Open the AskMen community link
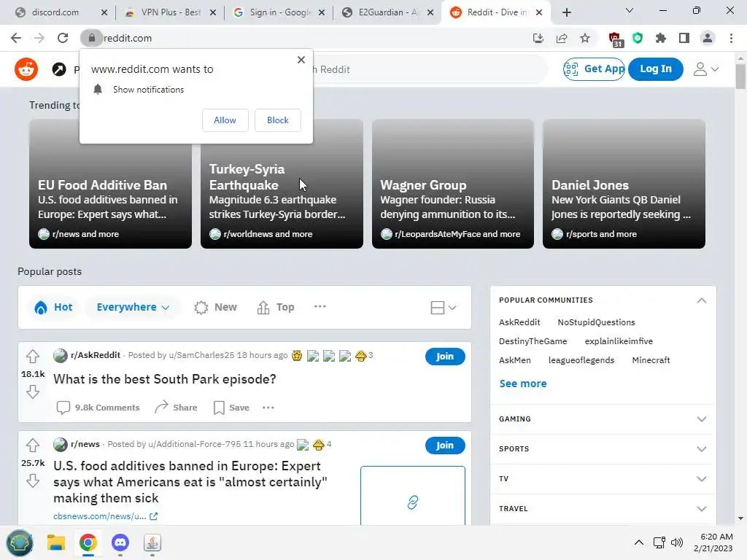Viewport: 747px width, 560px height. tap(514, 360)
